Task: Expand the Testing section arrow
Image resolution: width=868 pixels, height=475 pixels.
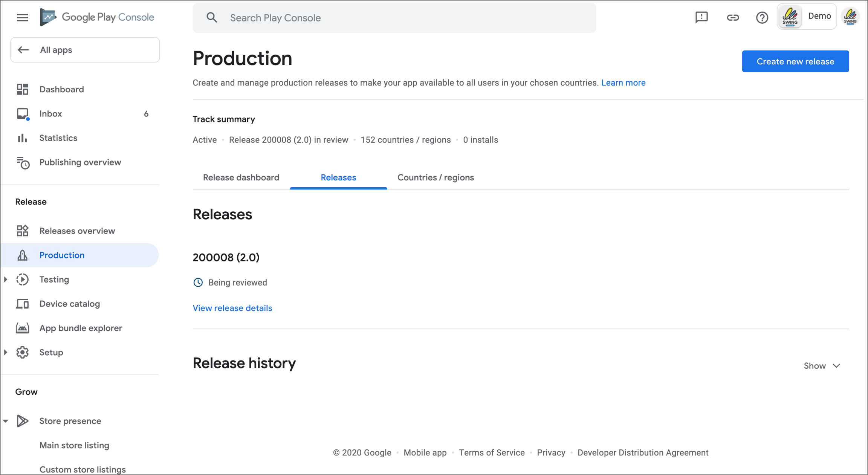Action: 6,280
